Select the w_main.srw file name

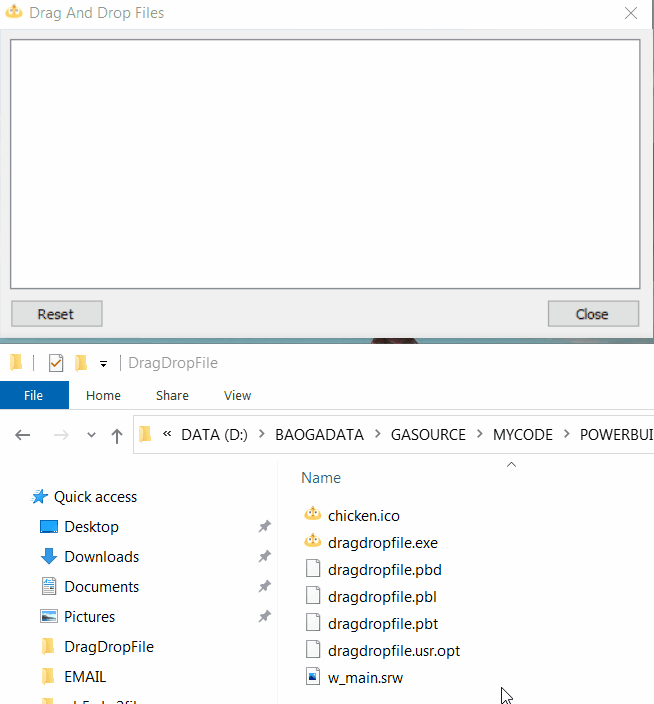click(x=365, y=678)
